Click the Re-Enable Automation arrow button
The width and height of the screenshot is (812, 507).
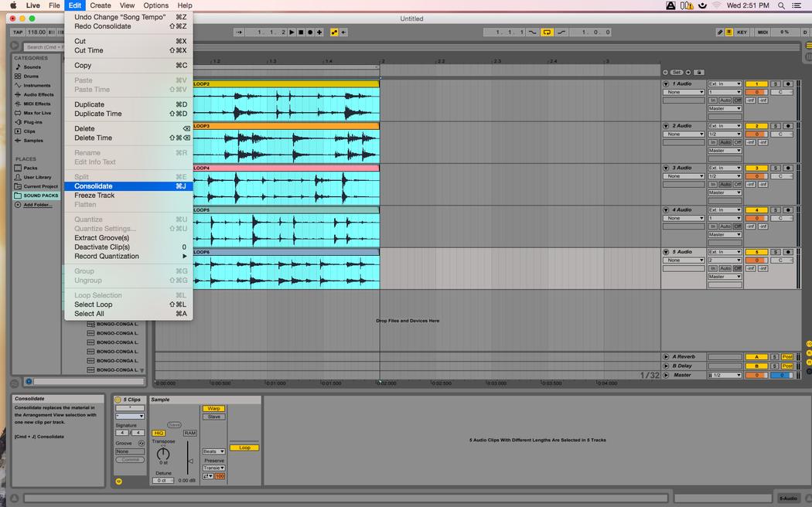pos(344,32)
